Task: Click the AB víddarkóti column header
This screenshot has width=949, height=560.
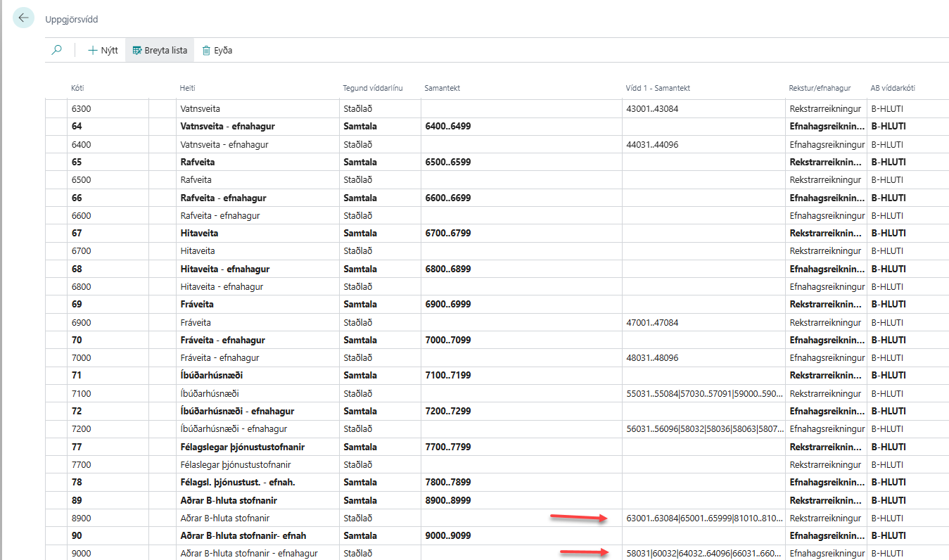Action: [893, 88]
